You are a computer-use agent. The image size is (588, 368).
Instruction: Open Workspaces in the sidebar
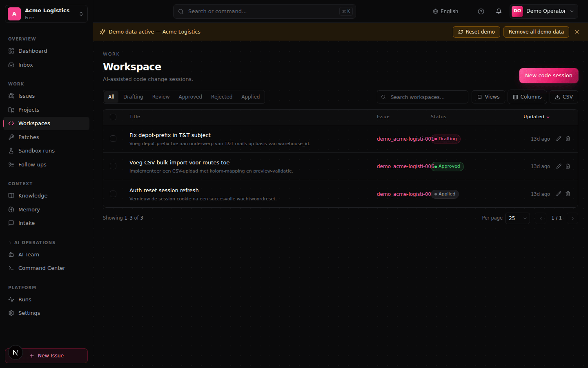tap(46, 123)
